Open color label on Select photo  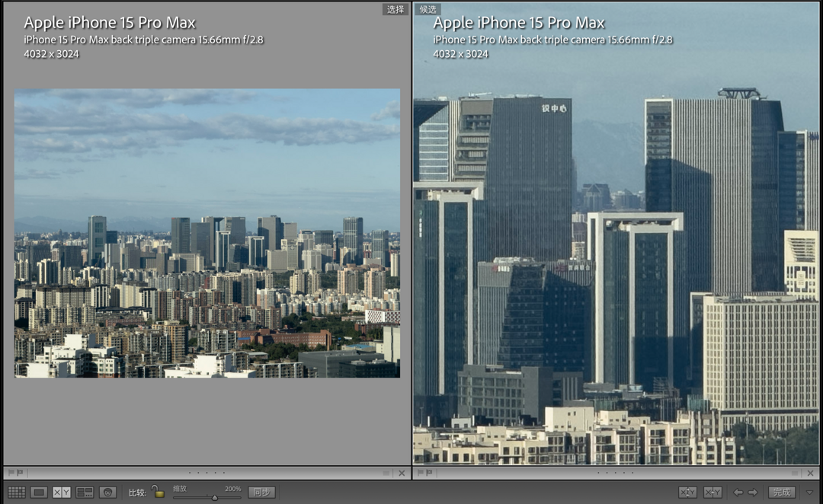tap(387, 473)
